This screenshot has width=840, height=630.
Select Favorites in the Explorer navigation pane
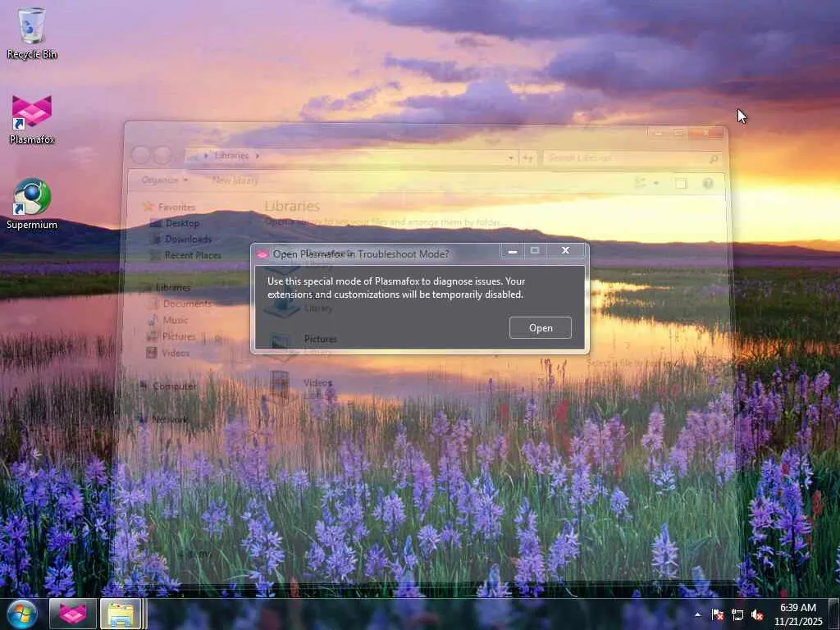pos(171,207)
